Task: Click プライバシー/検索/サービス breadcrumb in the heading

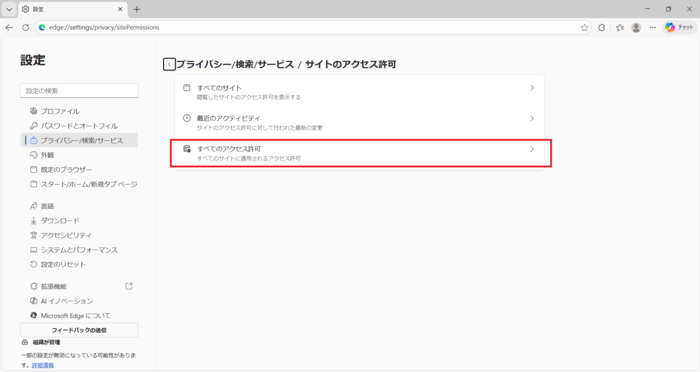Action: point(235,64)
